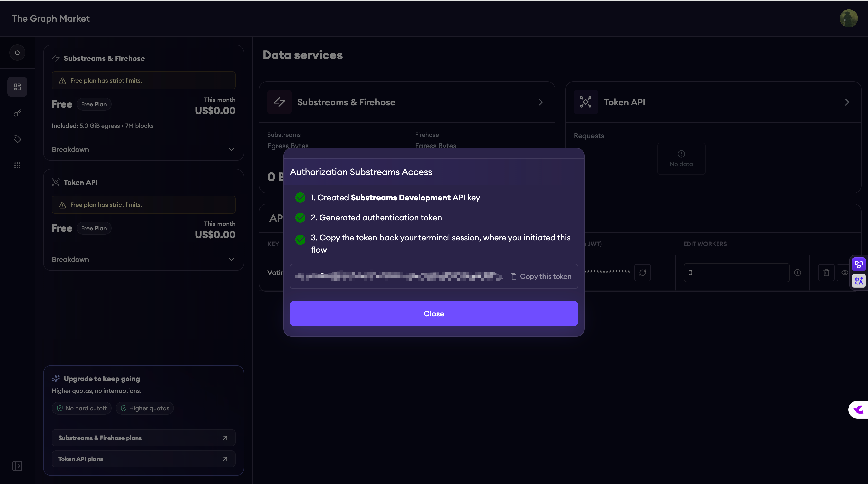868x484 pixels.
Task: Toggle the sidebar collapse panel icon
Action: click(17, 466)
